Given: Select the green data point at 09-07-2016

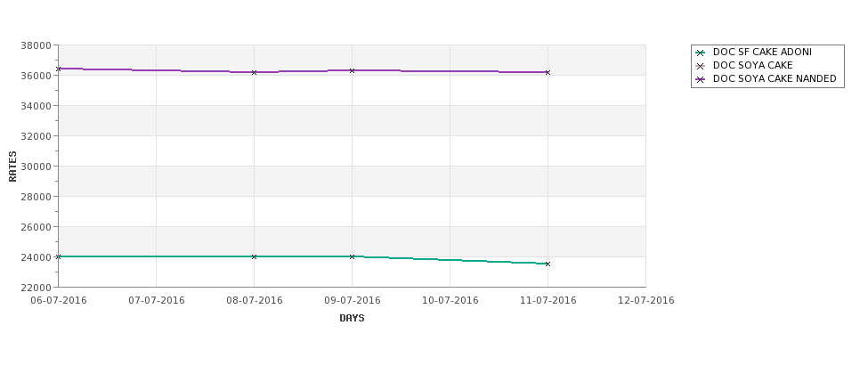Looking at the screenshot, I should pyautogui.click(x=352, y=256).
